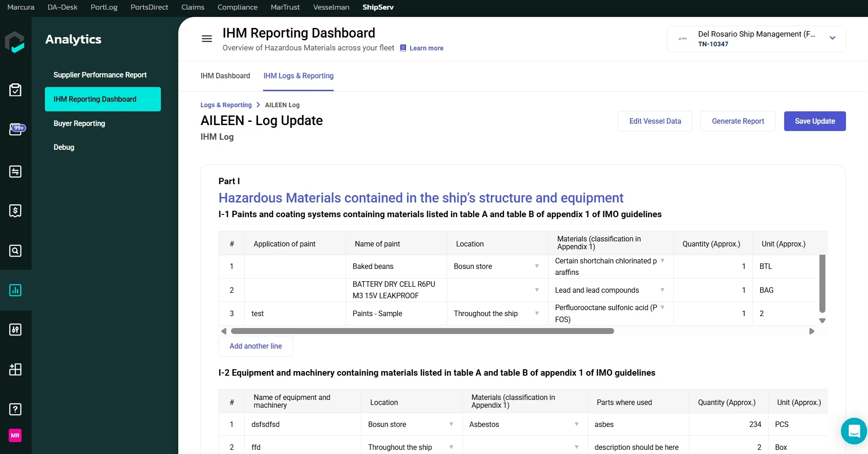Open PortsDirect in top navigation
Screen dimensions: 868x454
point(149,7)
